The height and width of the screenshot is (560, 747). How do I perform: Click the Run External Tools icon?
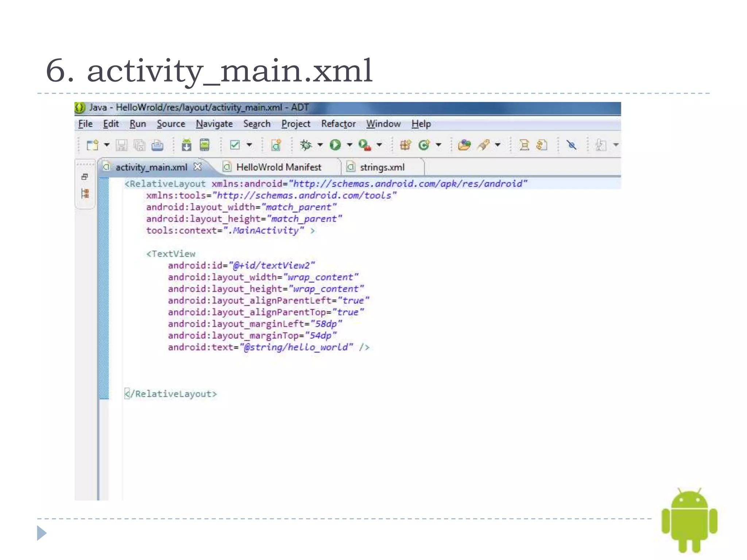click(x=365, y=145)
